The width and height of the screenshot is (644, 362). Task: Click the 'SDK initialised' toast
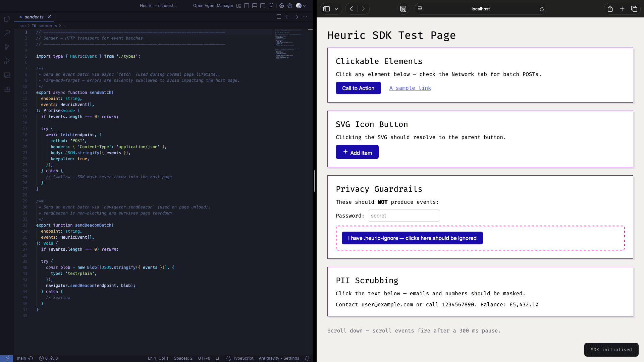(611, 350)
